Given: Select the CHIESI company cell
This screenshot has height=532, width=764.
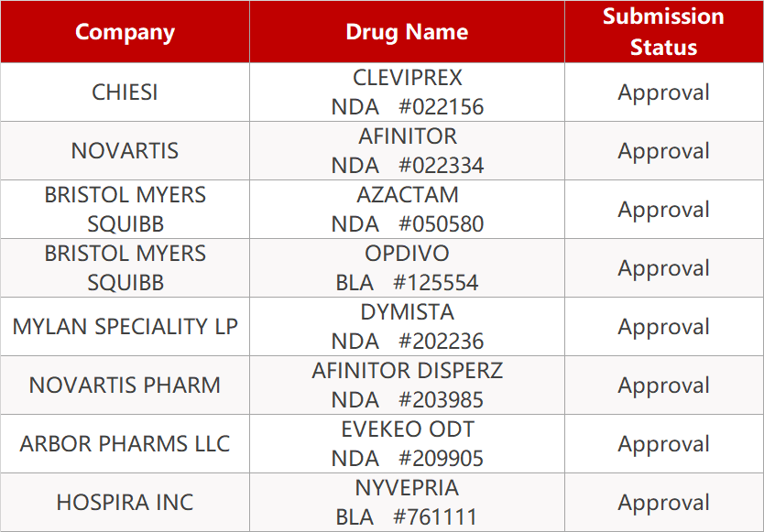Looking at the screenshot, I should coord(125,92).
